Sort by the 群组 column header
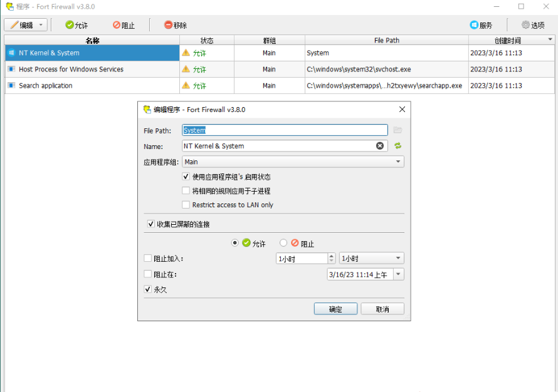The width and height of the screenshot is (558, 392). (x=270, y=40)
